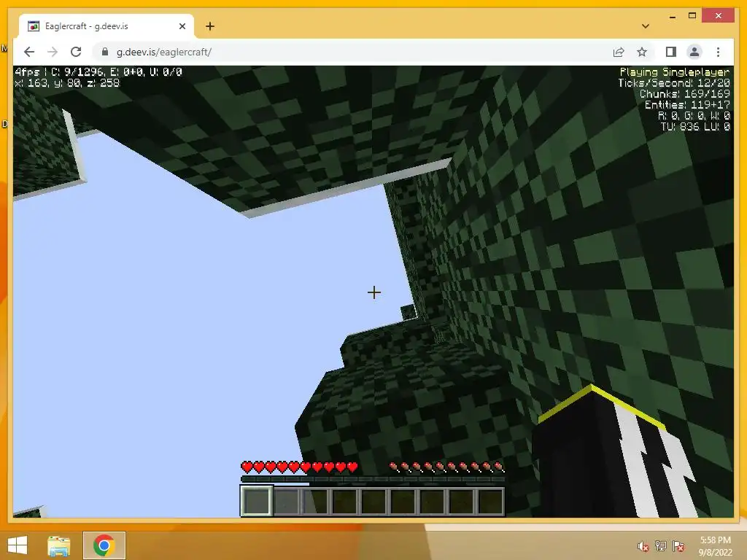Go back using the browser back arrow
The width and height of the screenshot is (747, 560).
(x=29, y=52)
